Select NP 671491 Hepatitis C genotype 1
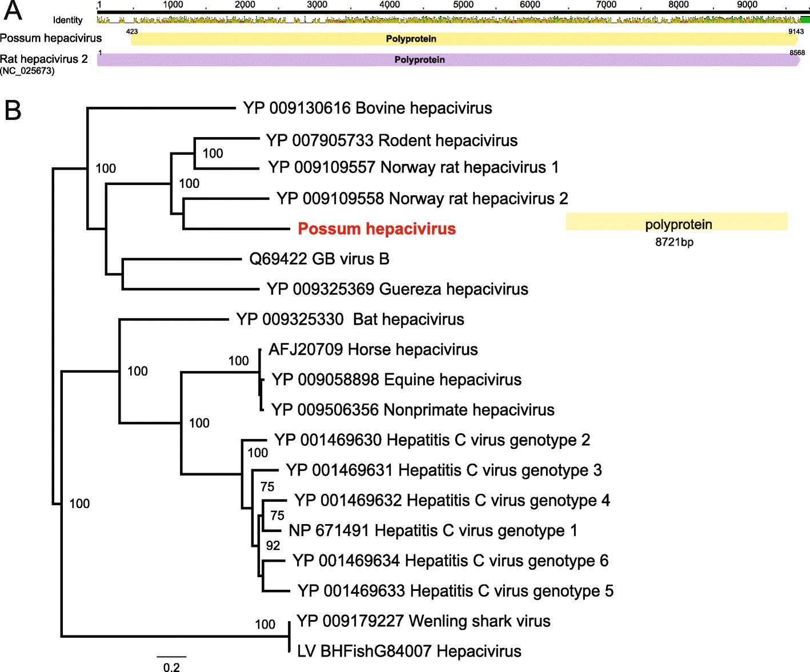810x672 pixels. [433, 531]
